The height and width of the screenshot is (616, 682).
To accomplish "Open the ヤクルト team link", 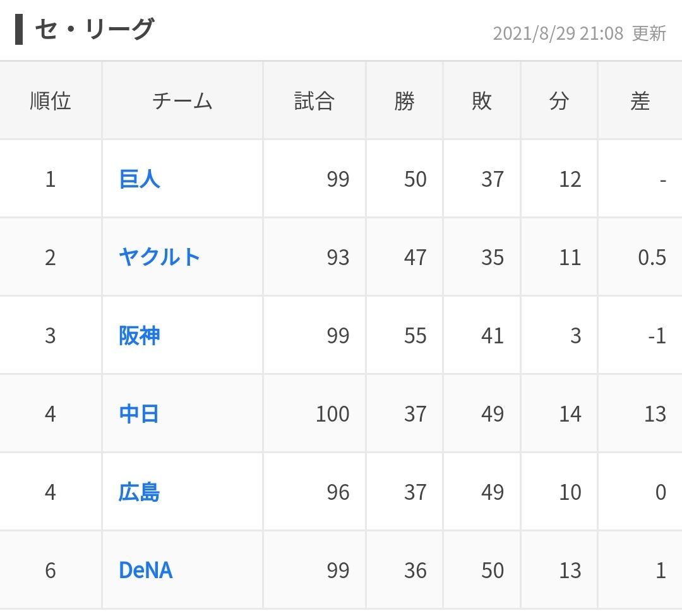I will [159, 258].
